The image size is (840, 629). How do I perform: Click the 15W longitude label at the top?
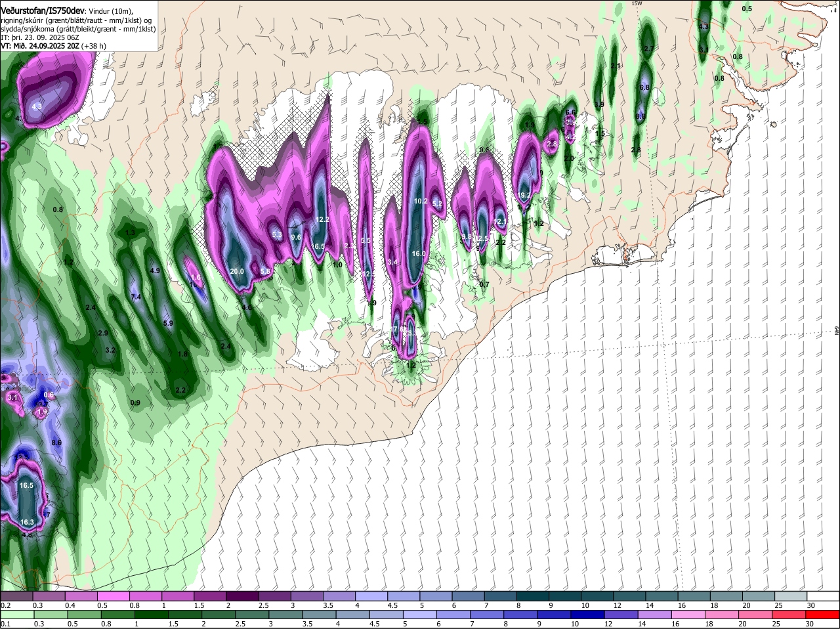click(636, 3)
